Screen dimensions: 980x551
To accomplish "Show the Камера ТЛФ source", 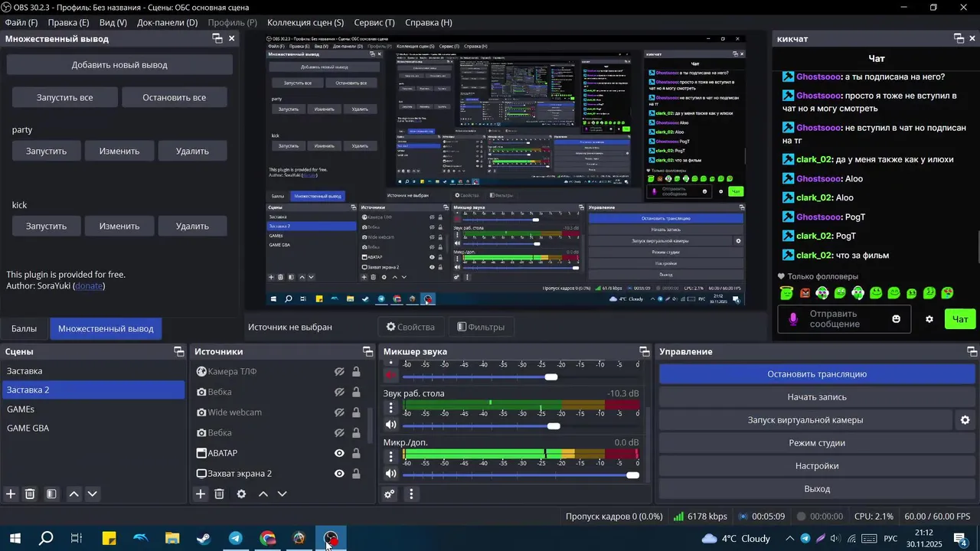I will (x=339, y=372).
